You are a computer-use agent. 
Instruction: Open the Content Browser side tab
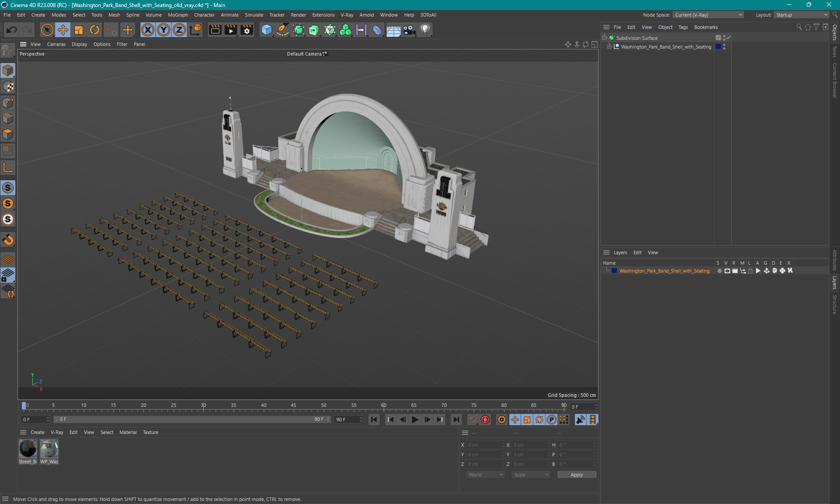tap(835, 80)
